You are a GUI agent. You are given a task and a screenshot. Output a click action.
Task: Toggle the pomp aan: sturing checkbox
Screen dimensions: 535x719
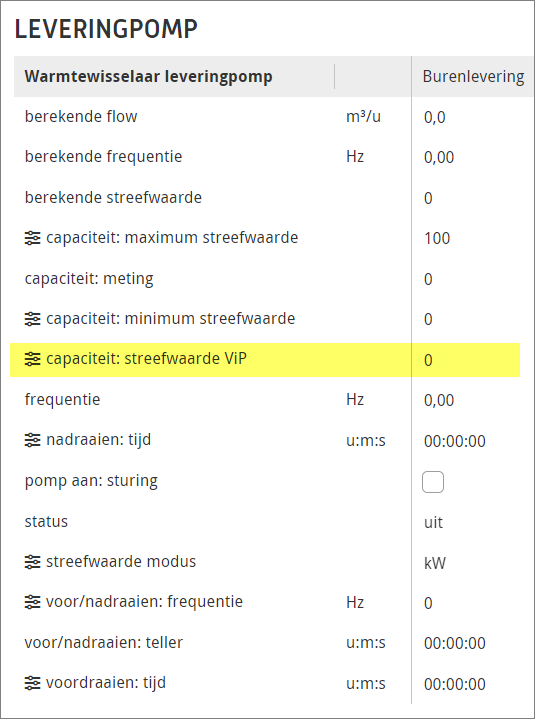[433, 481]
